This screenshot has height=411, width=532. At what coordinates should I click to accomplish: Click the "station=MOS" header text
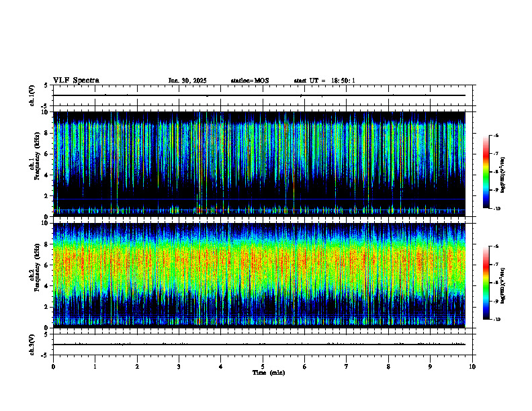click(250, 81)
